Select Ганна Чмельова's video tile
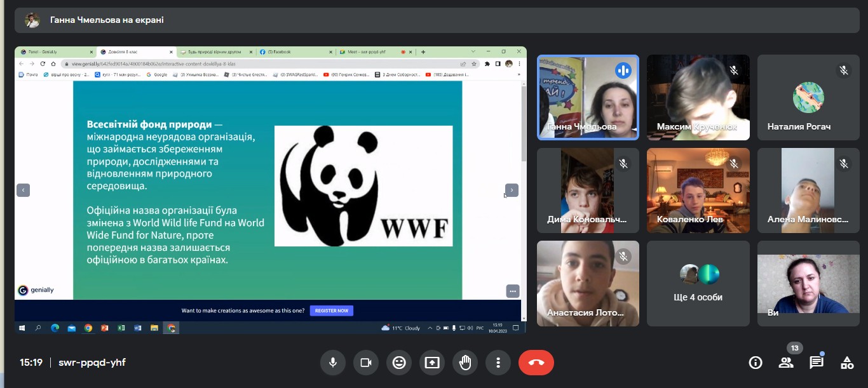The image size is (868, 388). point(588,97)
